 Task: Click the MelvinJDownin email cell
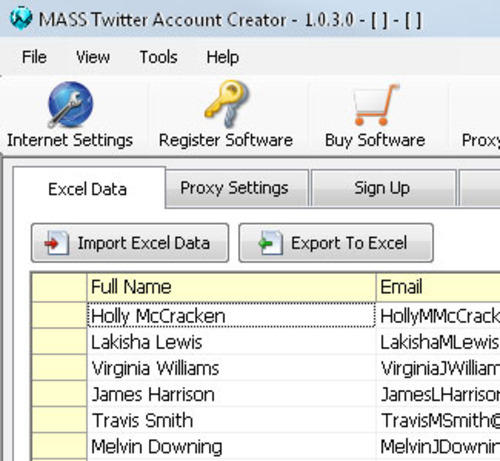coord(438,447)
